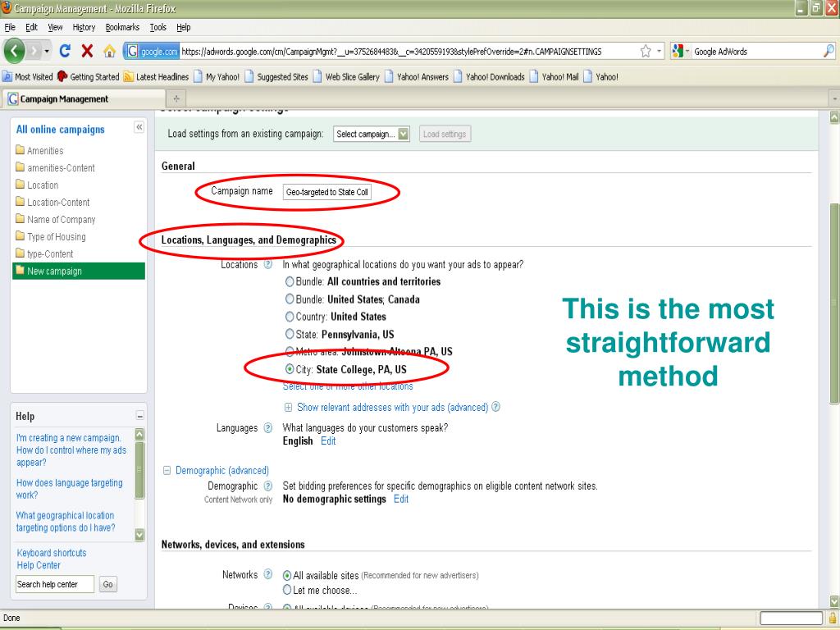840x630 pixels.
Task: Open the Home page icon
Action: click(109, 52)
